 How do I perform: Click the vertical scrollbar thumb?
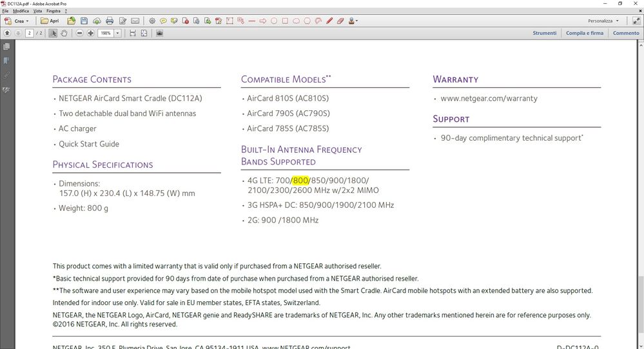[640, 303]
